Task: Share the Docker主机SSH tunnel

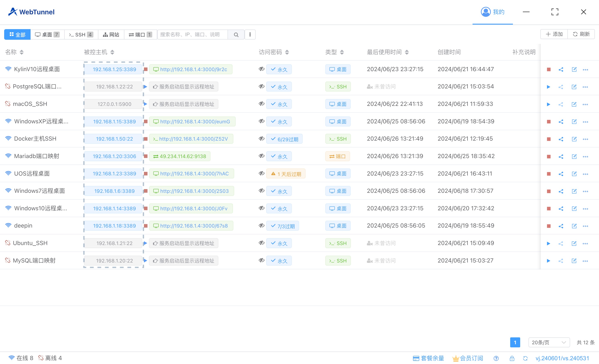Action: [x=561, y=139]
